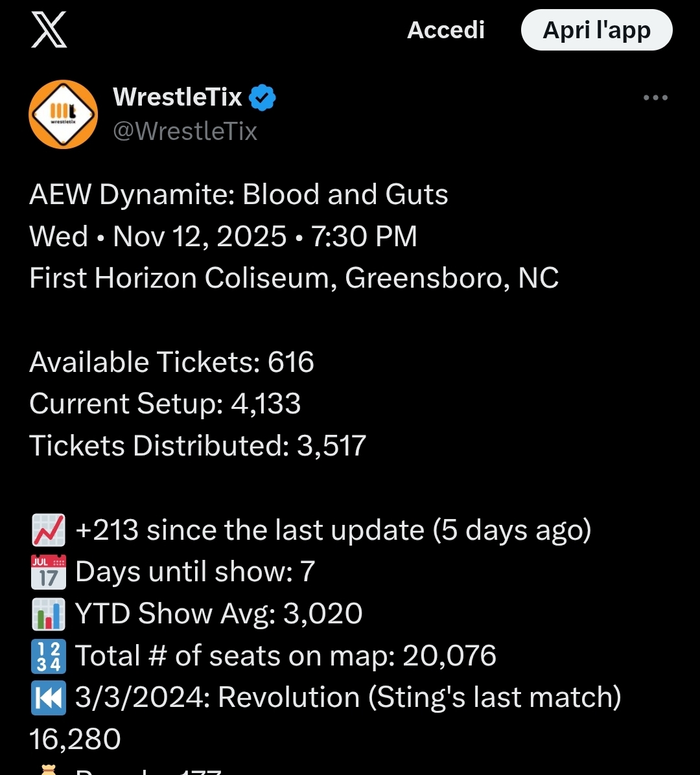Click the rewind track emoji icon
This screenshot has height=775, width=700.
[49, 698]
